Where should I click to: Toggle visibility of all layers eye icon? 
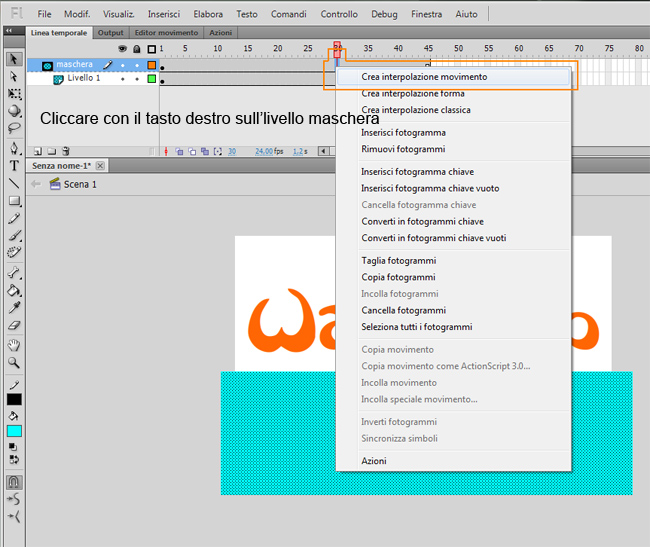point(122,49)
